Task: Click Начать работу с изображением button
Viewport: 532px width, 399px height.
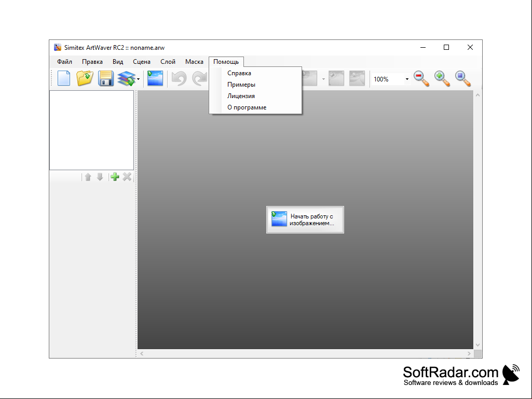Action: click(305, 219)
